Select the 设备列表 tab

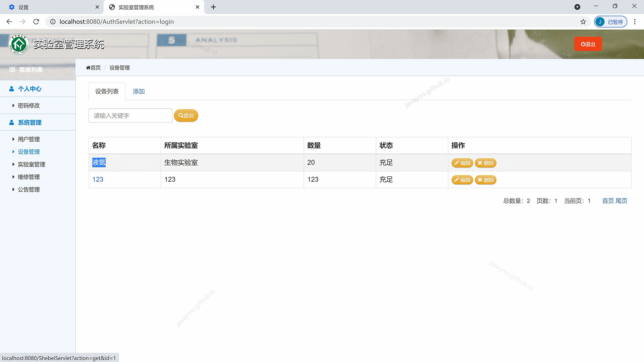click(x=107, y=91)
